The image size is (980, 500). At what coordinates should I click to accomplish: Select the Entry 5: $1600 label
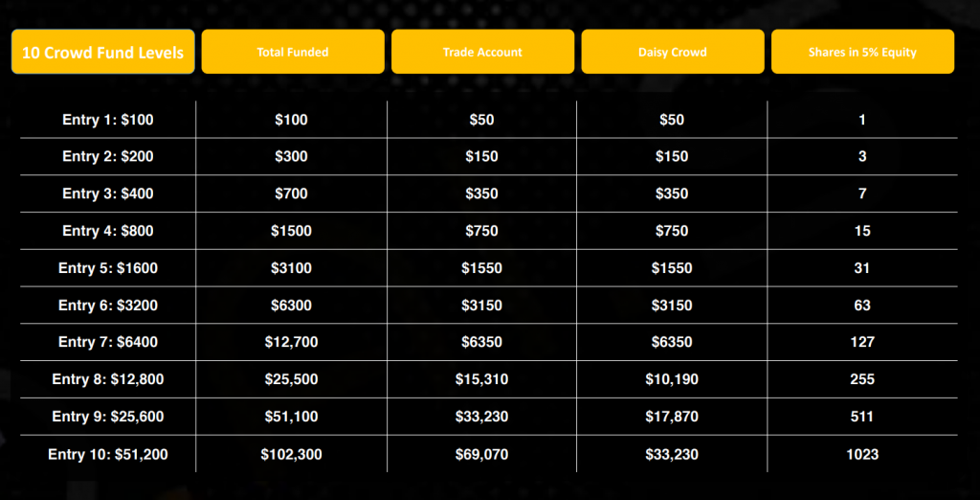pyautogui.click(x=107, y=268)
